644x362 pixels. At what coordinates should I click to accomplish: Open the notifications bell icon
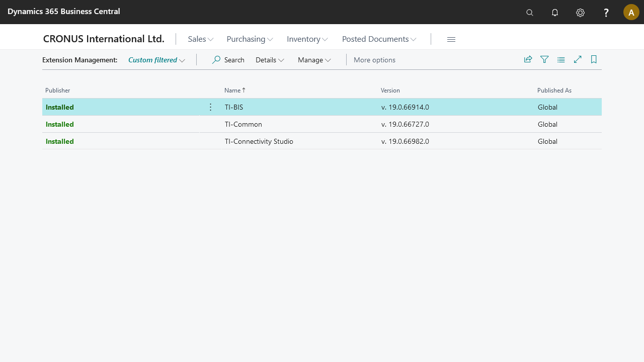click(x=555, y=13)
